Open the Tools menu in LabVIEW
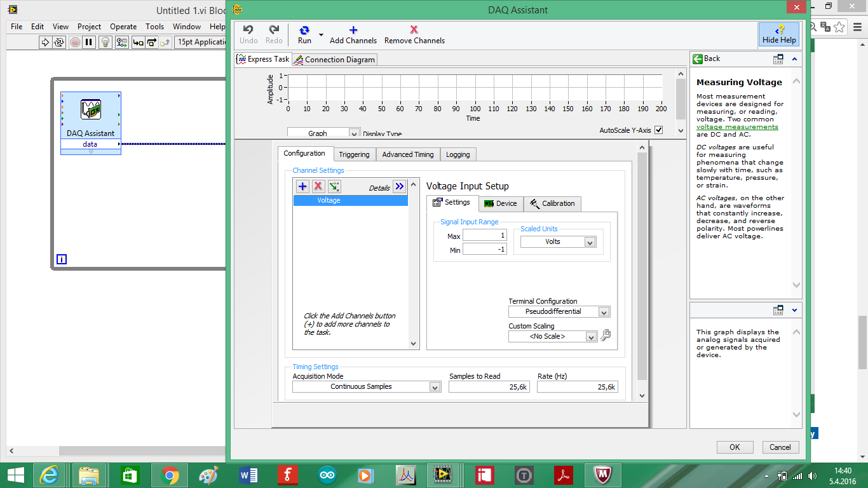This screenshot has height=488, width=868. click(154, 27)
